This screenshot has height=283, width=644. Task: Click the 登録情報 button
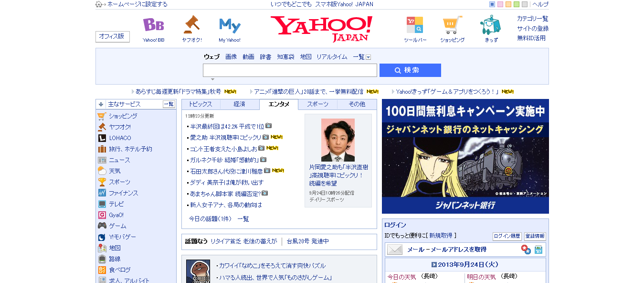[x=535, y=236]
